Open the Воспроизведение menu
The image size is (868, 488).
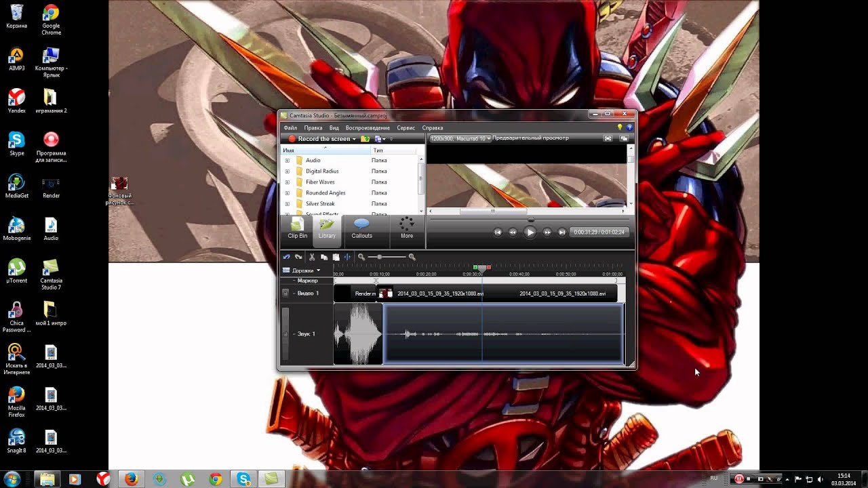[368, 127]
